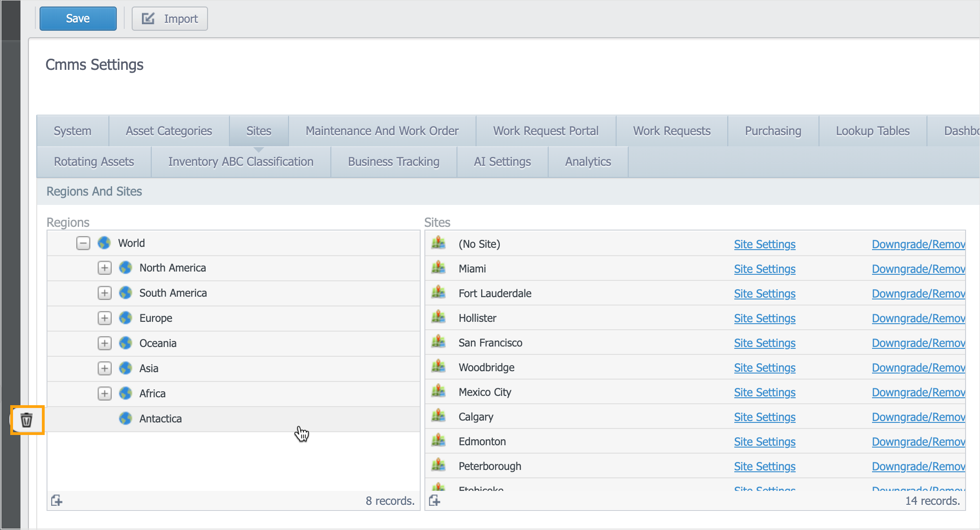The image size is (980, 530).
Task: Click the World globe icon
Action: (104, 243)
